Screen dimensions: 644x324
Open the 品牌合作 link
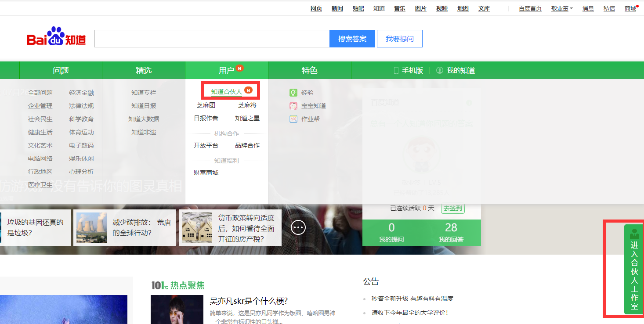247,145
